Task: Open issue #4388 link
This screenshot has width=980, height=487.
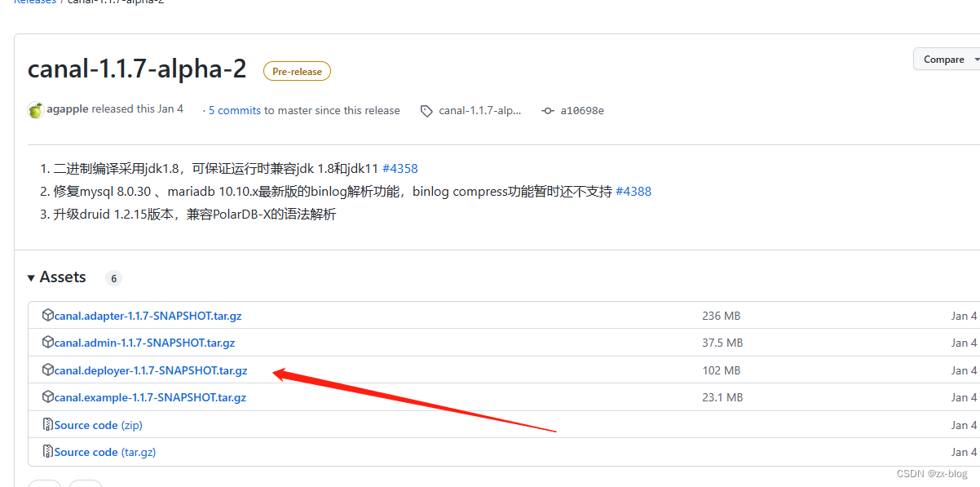Action: click(x=633, y=192)
